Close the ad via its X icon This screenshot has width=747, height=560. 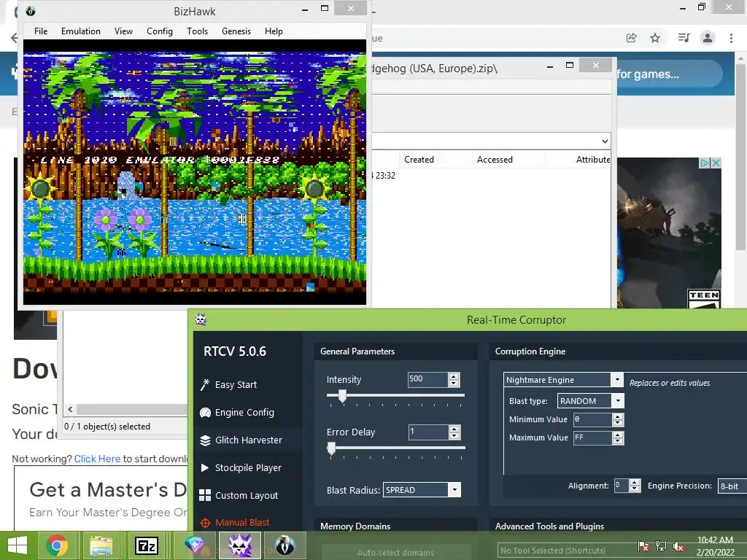tap(716, 163)
